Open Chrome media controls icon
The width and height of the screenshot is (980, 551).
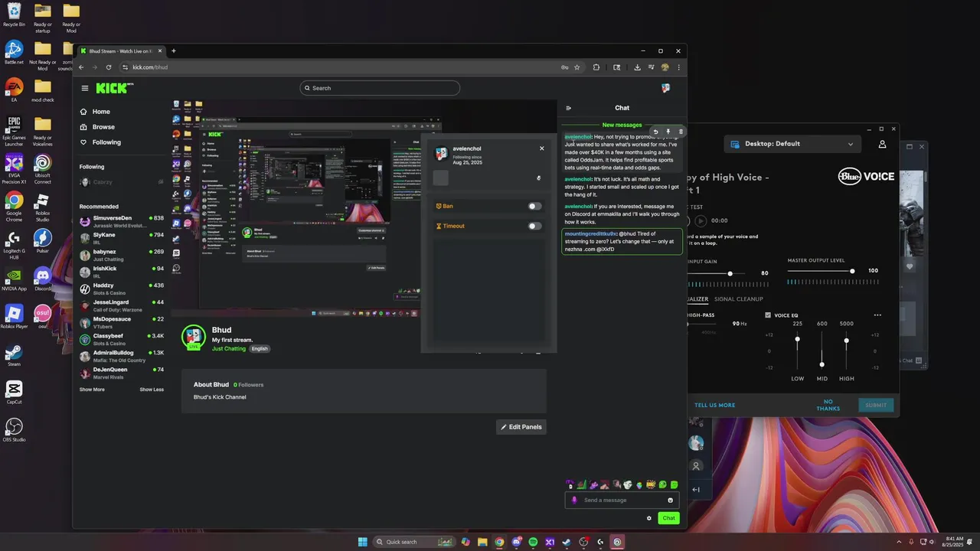(651, 67)
